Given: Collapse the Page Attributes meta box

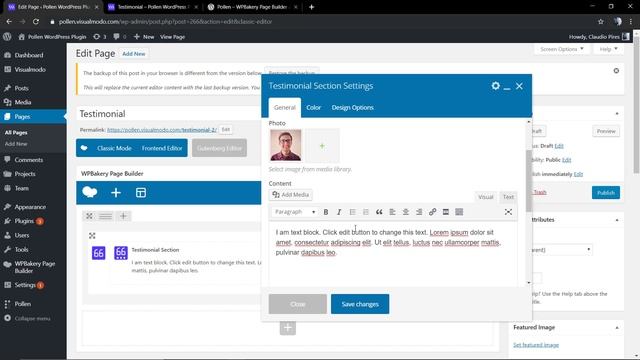Looking at the screenshot, I should pos(617,220).
